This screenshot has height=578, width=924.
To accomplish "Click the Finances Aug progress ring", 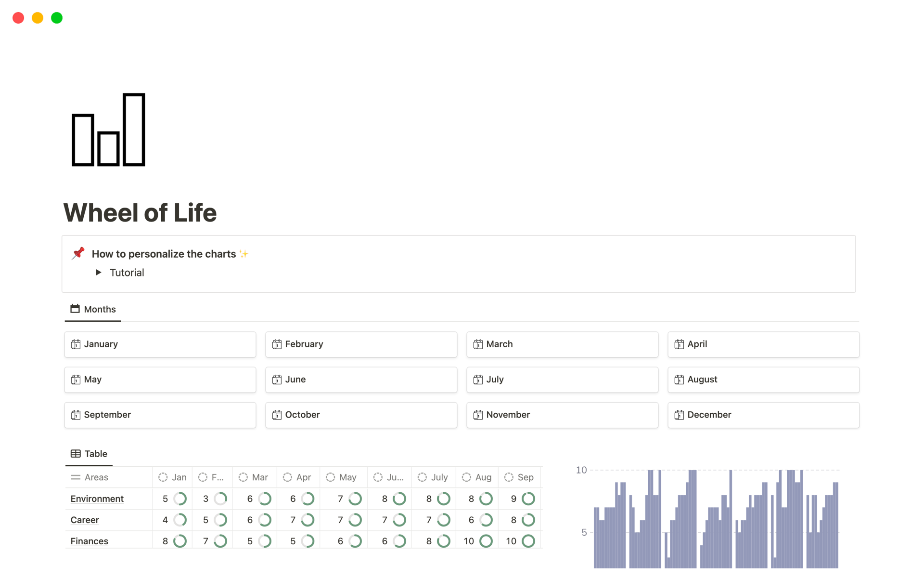I will (x=486, y=541).
